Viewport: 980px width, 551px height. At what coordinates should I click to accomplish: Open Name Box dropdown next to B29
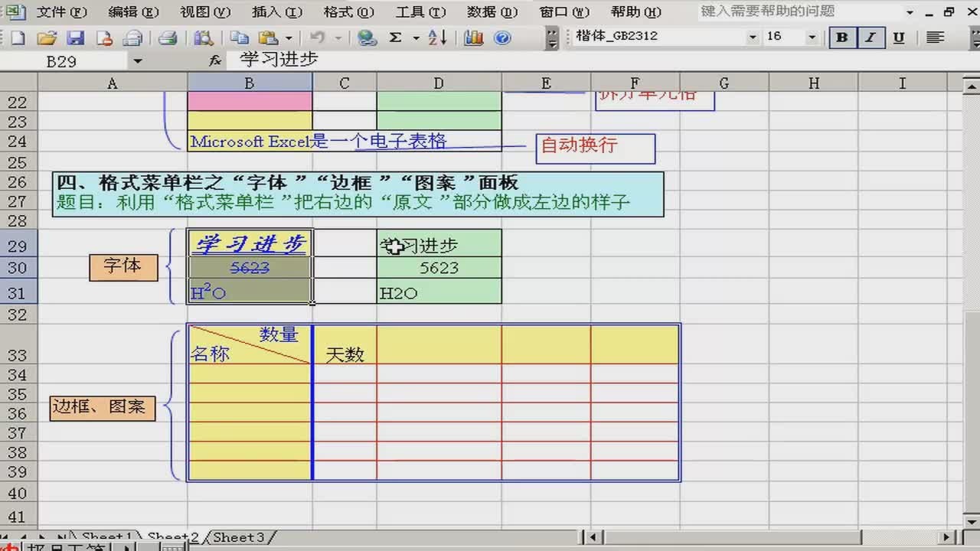(x=137, y=61)
